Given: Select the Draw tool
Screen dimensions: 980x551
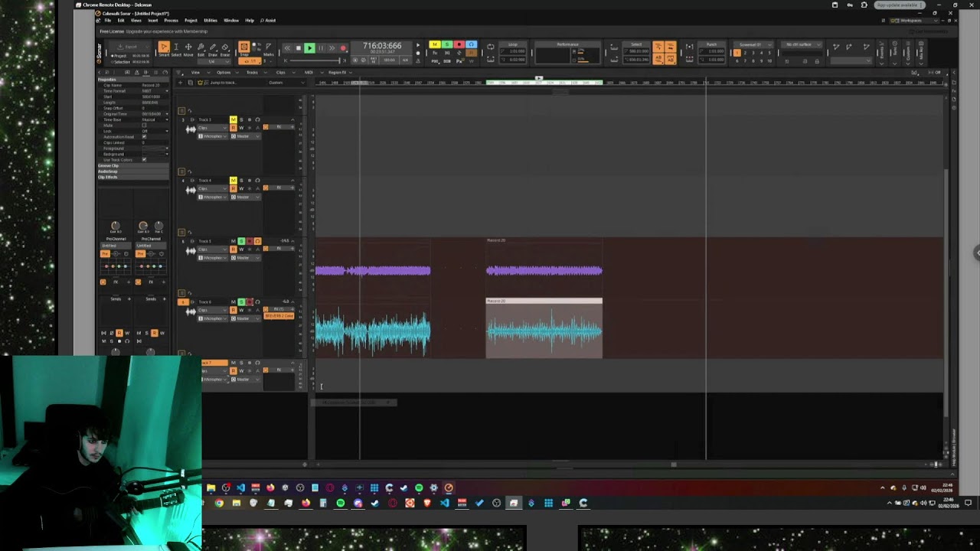Looking at the screenshot, I should pos(213,48).
